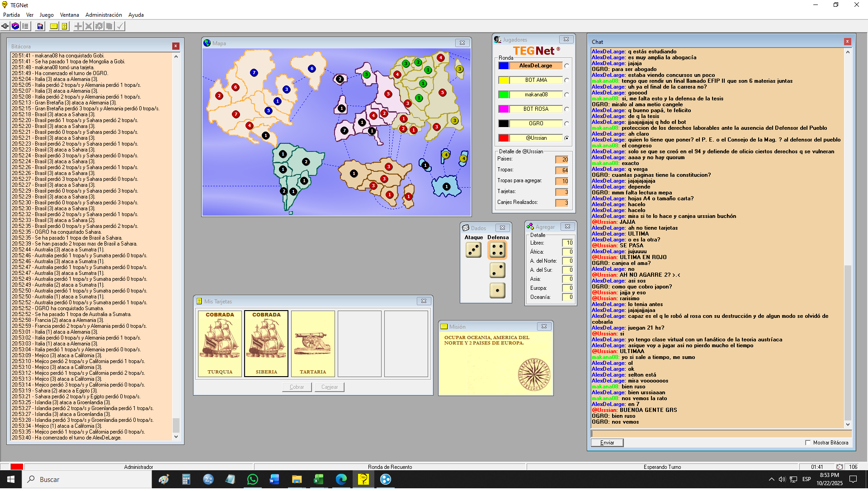The width and height of the screenshot is (868, 491).
Task: Open WhatsApp from the taskbar
Action: coord(252,480)
